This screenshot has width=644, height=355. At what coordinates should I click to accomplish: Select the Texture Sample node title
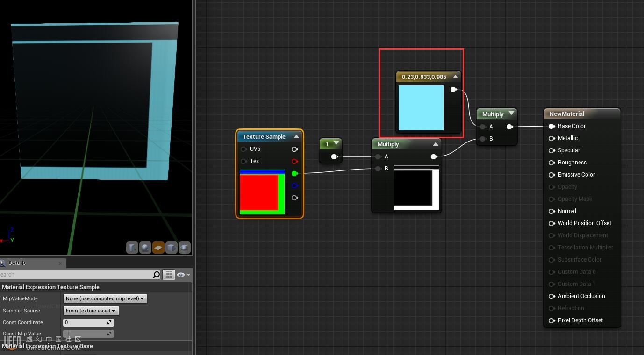click(x=264, y=136)
